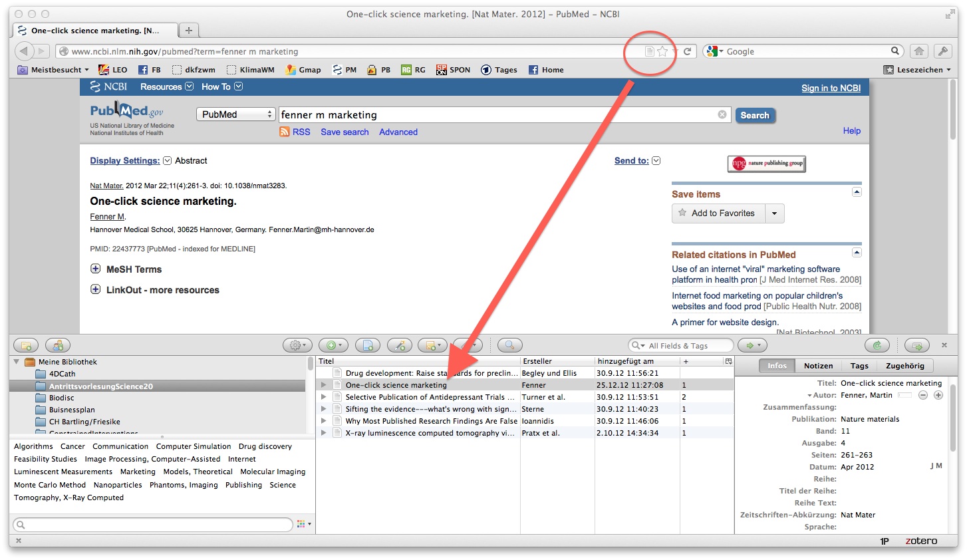Close the Zotero pane

(944, 345)
